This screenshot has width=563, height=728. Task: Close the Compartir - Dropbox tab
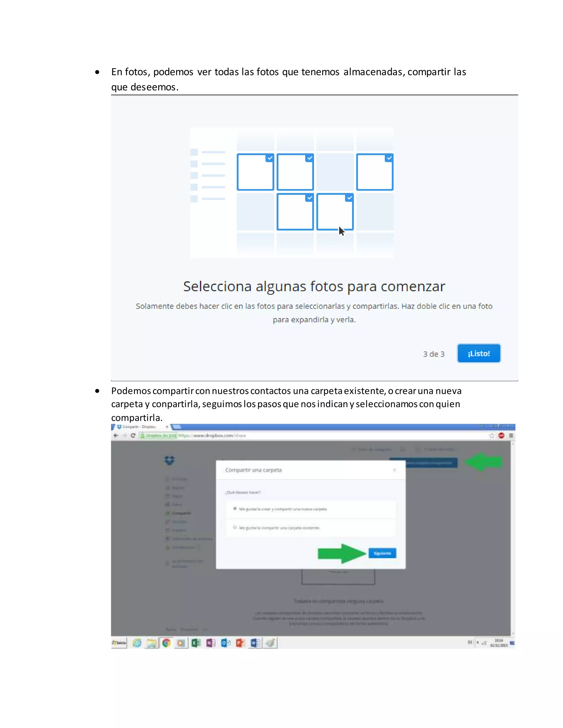[167, 427]
